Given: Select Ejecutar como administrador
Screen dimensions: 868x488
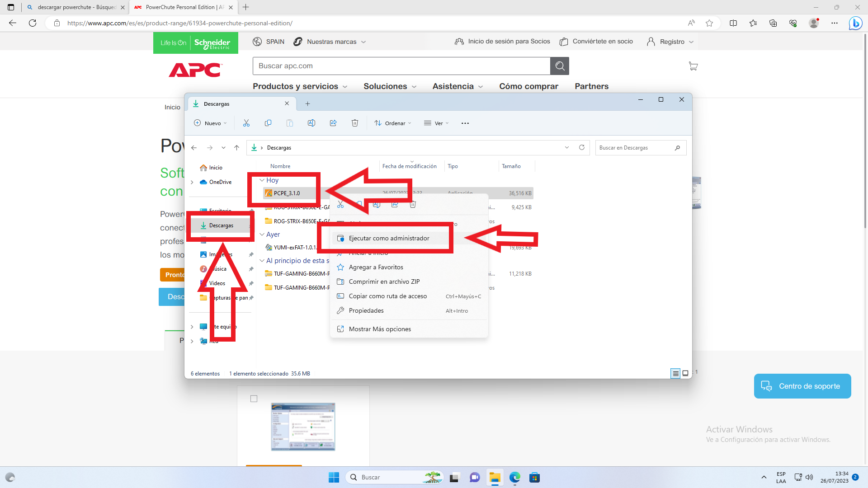Looking at the screenshot, I should click(x=389, y=238).
